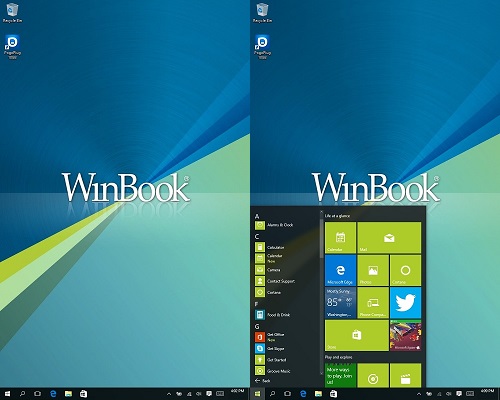500x400 pixels.
Task: Launch the Twitter tile
Action: click(405, 303)
